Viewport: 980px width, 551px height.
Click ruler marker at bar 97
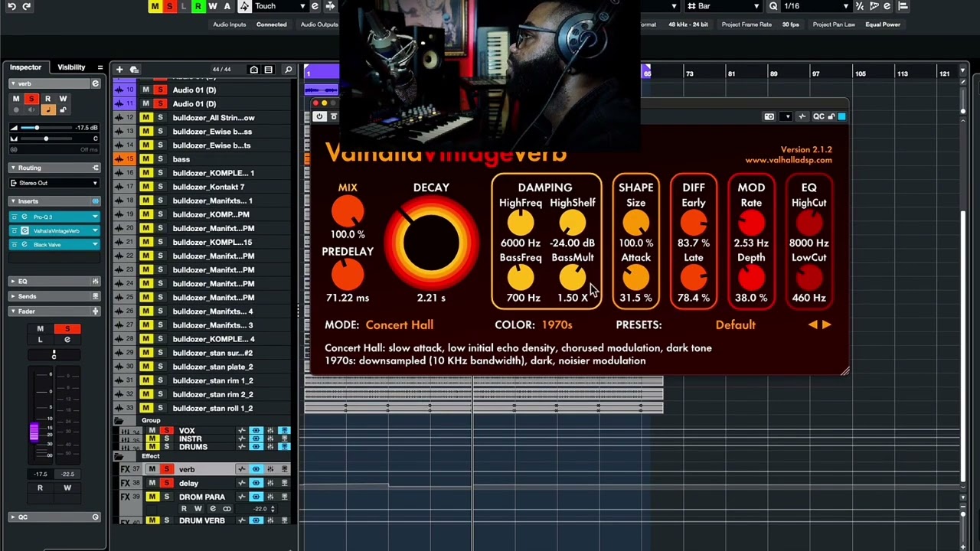815,74
